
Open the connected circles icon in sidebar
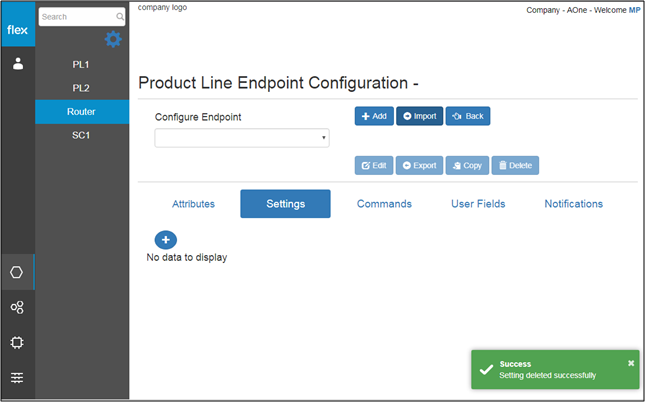coord(17,307)
